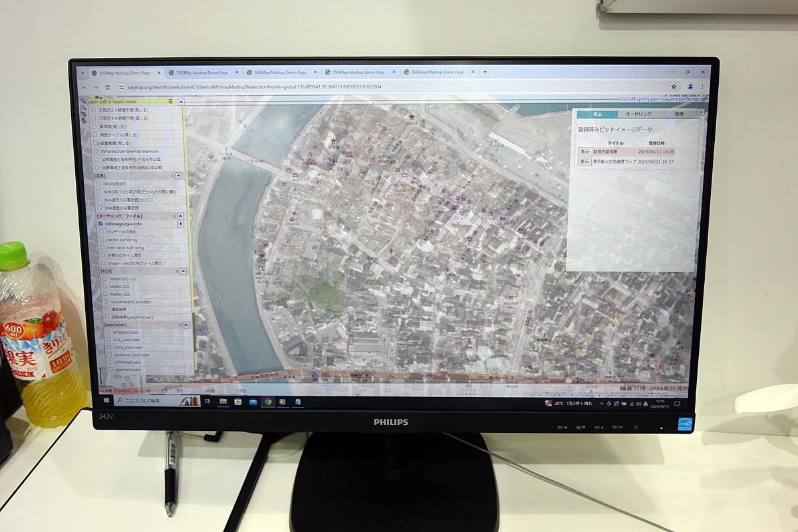
Task: Open Microsoft Store from the taskbar
Action: pyautogui.click(x=237, y=402)
